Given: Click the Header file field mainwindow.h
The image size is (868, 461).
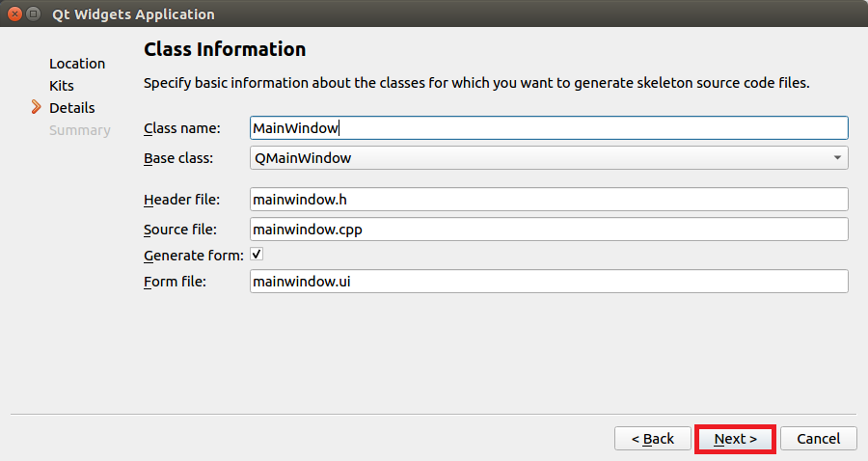Looking at the screenshot, I should (549, 200).
